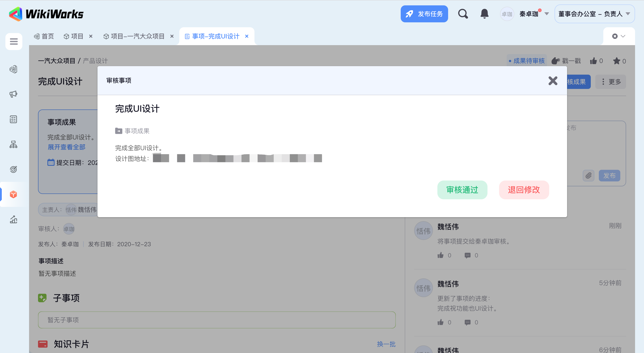Open the goals target sidebar icon
This screenshot has width=644, height=353.
13,169
